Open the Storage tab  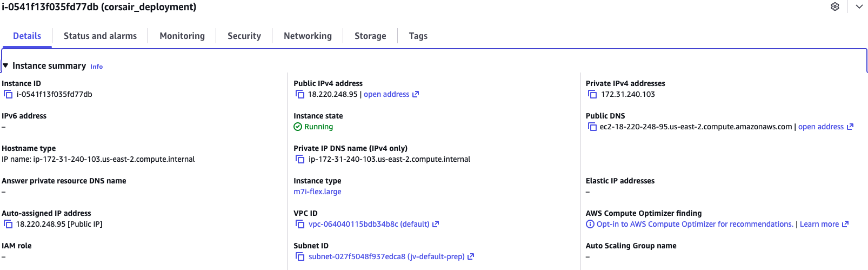pos(370,36)
